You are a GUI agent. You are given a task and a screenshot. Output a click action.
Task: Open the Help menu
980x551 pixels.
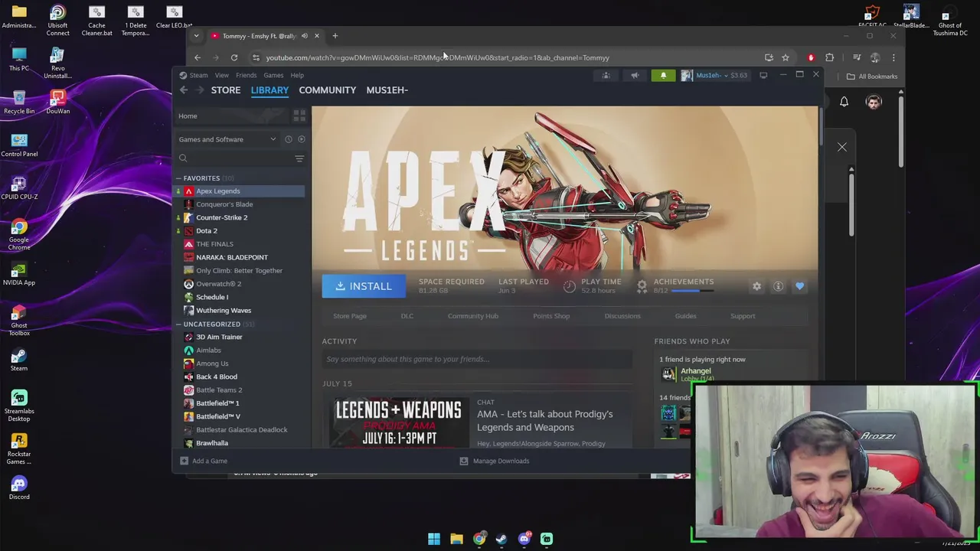(x=297, y=75)
